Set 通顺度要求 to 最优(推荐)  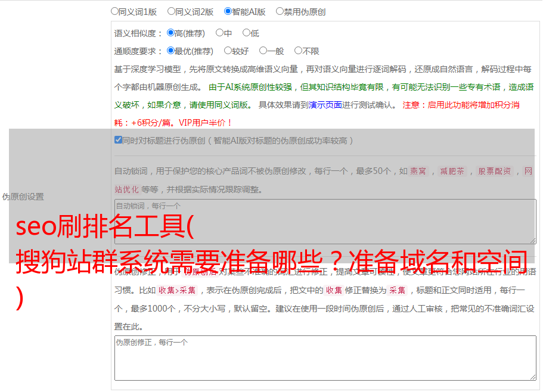point(170,51)
